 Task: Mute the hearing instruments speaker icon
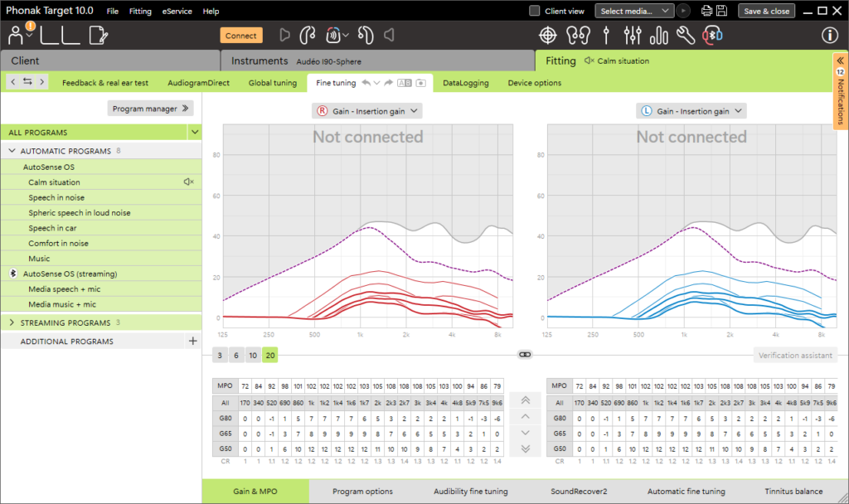click(389, 36)
